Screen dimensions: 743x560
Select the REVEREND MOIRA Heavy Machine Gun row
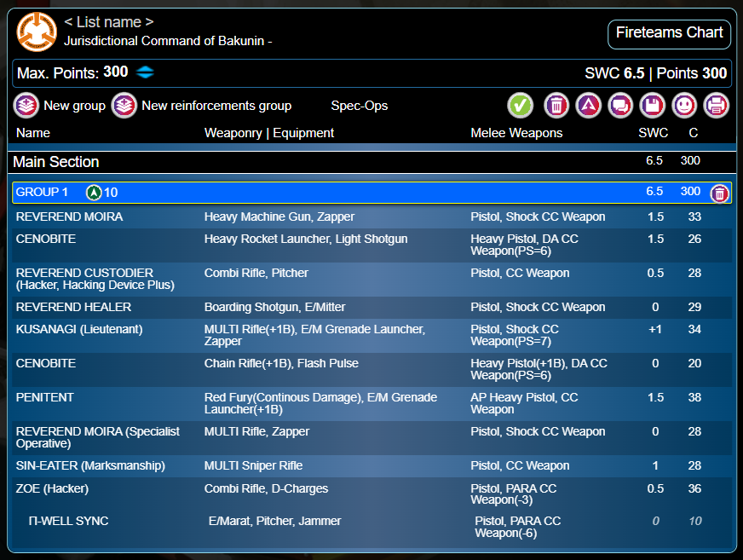click(x=372, y=216)
